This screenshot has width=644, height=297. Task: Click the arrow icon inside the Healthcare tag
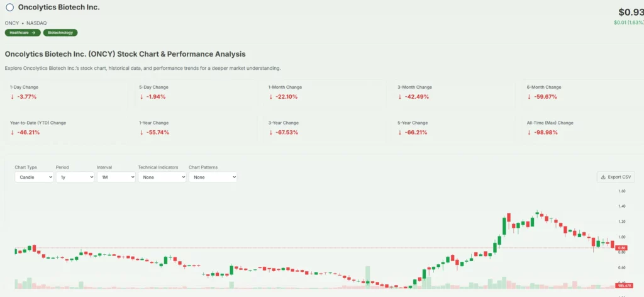(33, 33)
